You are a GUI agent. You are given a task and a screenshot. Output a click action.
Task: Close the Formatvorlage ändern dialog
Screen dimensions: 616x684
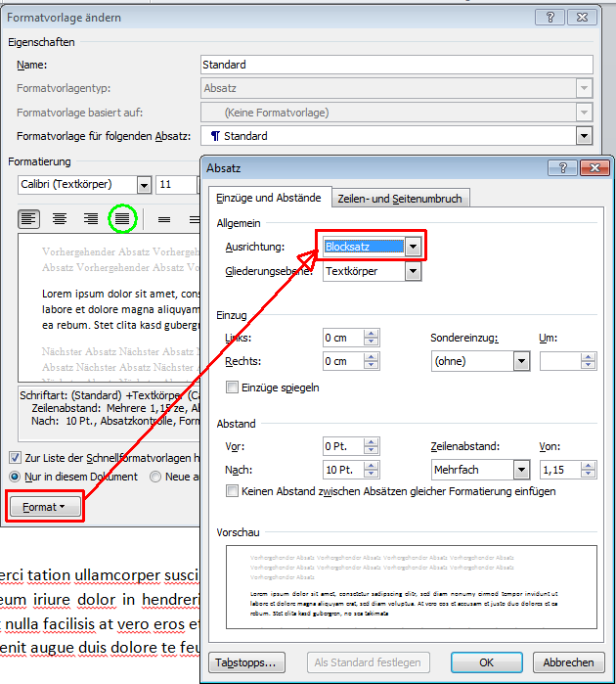582,18
